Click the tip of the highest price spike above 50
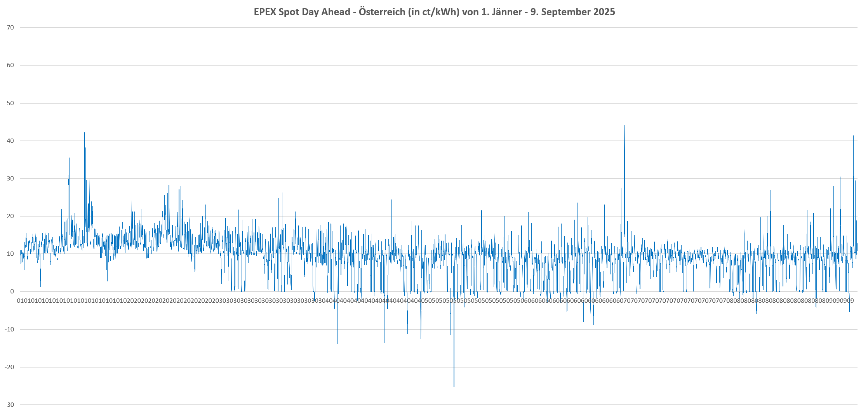The height and width of the screenshot is (411, 868). tap(86, 80)
